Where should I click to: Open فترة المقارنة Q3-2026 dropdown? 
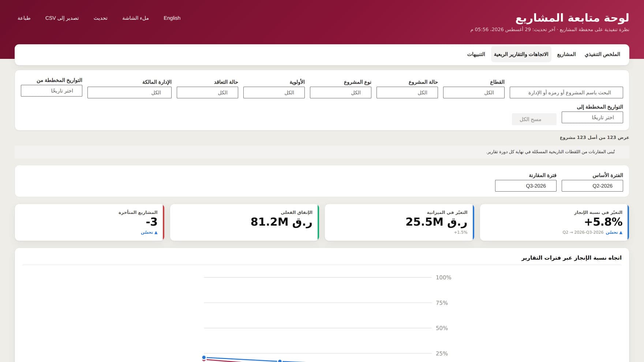pyautogui.click(x=525, y=186)
